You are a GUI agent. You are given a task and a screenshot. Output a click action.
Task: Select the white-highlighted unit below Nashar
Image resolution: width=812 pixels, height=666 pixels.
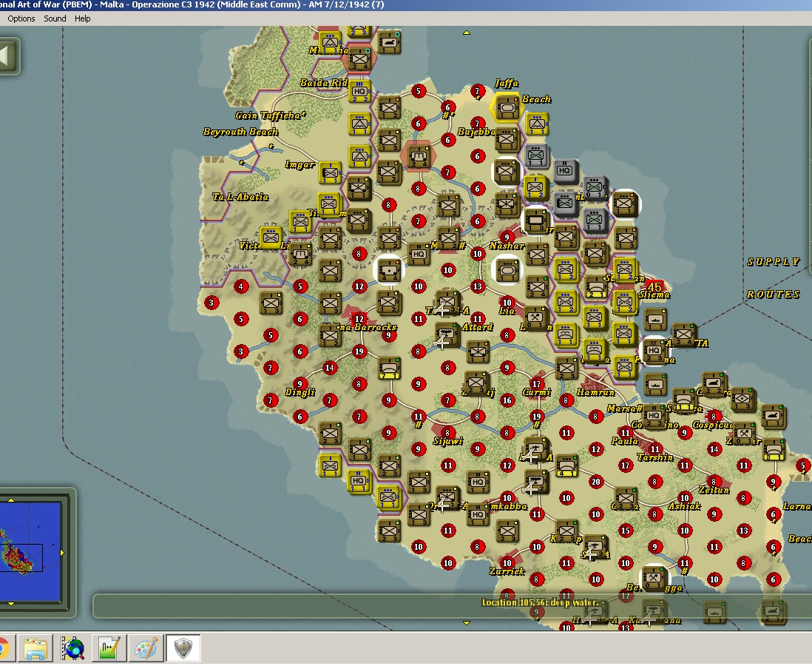507,271
